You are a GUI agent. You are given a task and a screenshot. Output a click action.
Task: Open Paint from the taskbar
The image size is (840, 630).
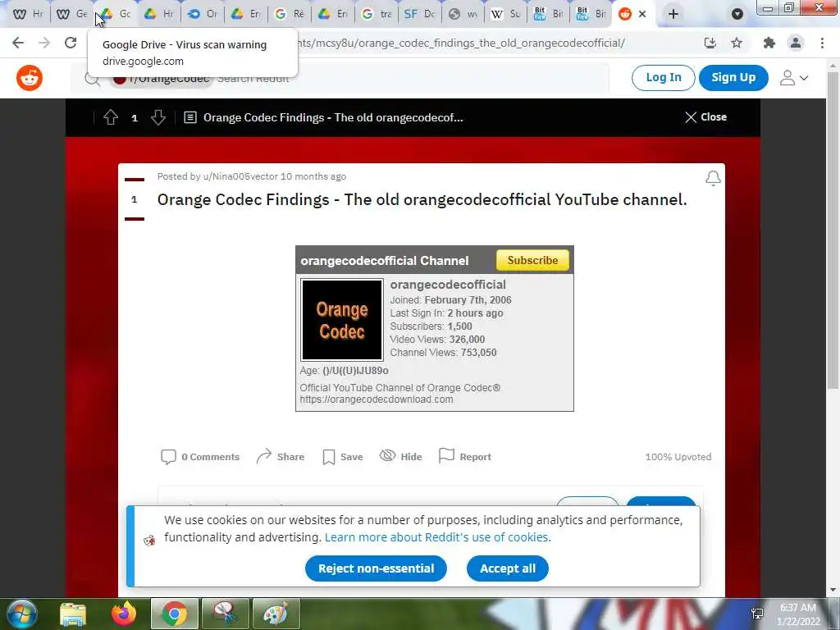click(x=276, y=614)
